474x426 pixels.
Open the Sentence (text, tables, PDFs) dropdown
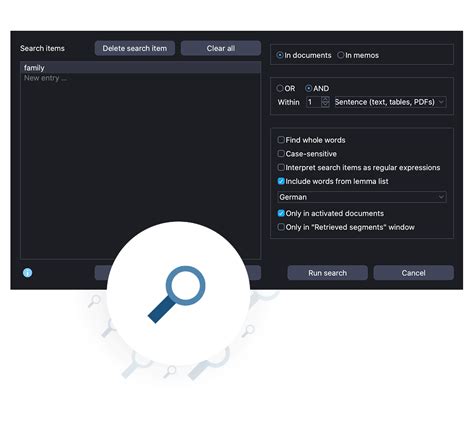pos(390,102)
